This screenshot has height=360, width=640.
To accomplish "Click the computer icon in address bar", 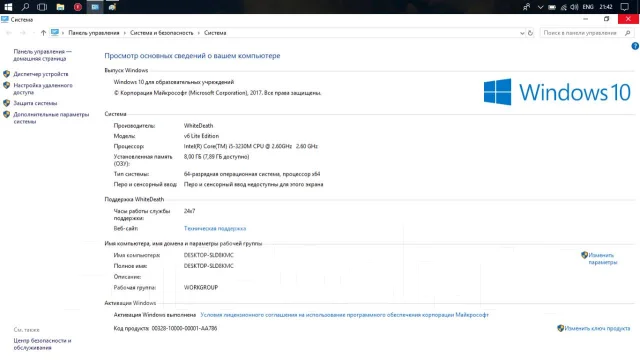I will (x=55, y=33).
